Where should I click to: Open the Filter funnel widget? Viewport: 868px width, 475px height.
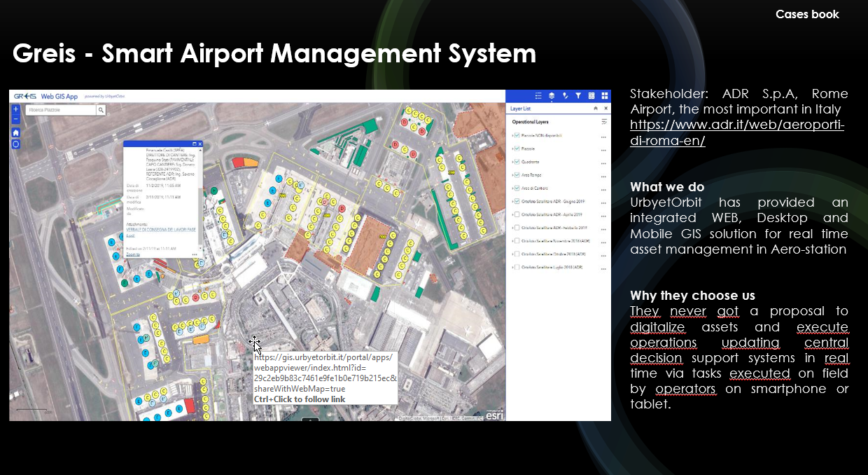578,96
